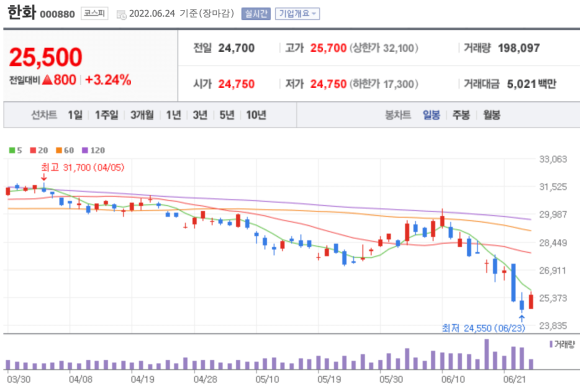Click the 05/10 date axis label
This screenshot has width=580, height=391.
click(267, 380)
